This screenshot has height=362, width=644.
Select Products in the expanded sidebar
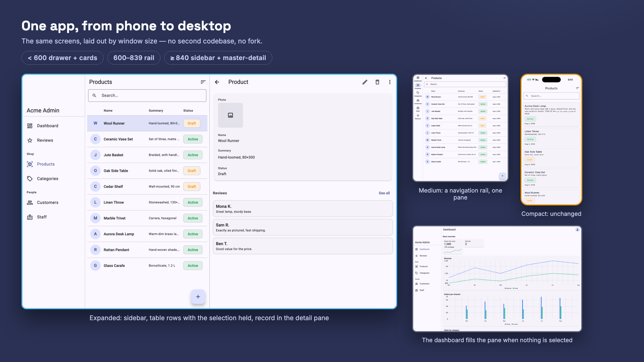coord(54,164)
